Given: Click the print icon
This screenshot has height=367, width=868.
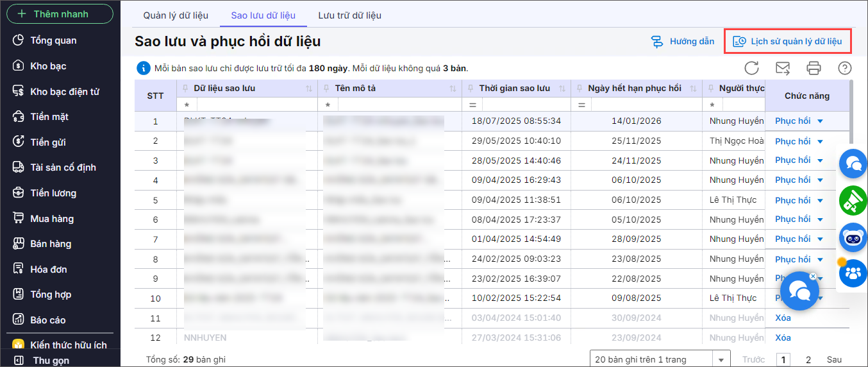Looking at the screenshot, I should coord(814,68).
